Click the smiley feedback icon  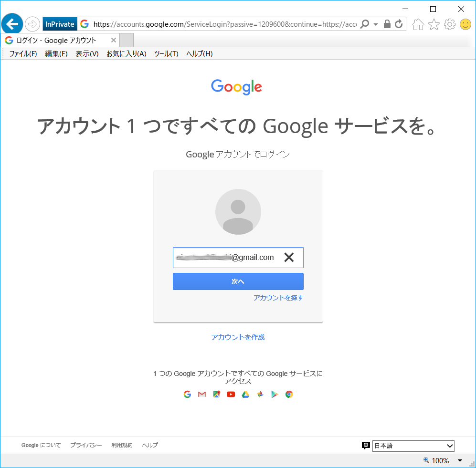(465, 24)
